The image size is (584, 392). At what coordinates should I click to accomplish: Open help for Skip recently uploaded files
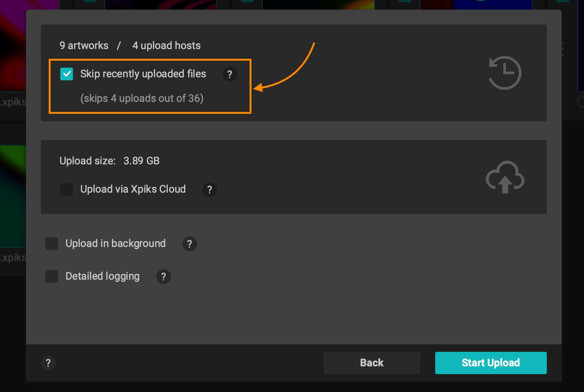230,74
